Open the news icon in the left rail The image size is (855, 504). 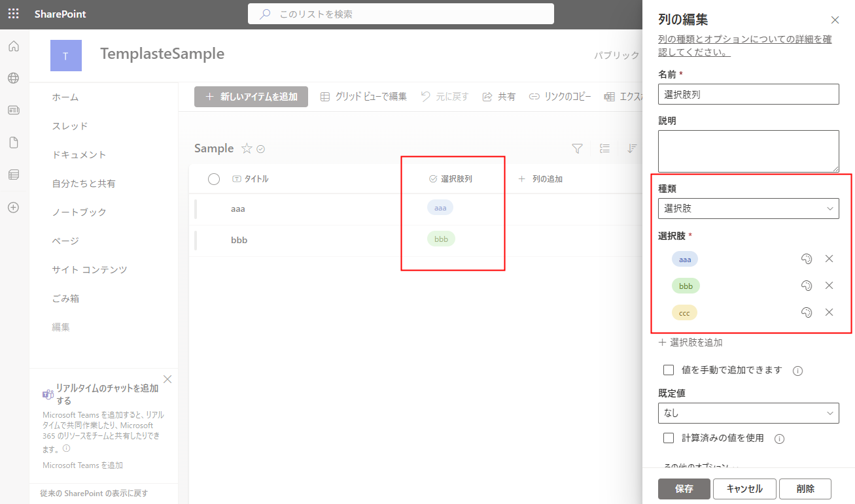coord(13,110)
